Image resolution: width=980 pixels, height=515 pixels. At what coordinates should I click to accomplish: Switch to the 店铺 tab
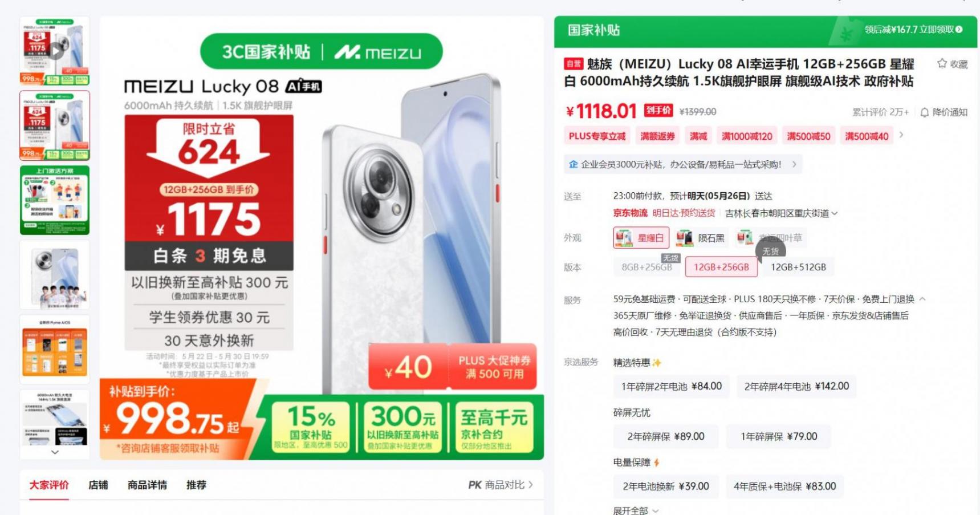pos(98,485)
